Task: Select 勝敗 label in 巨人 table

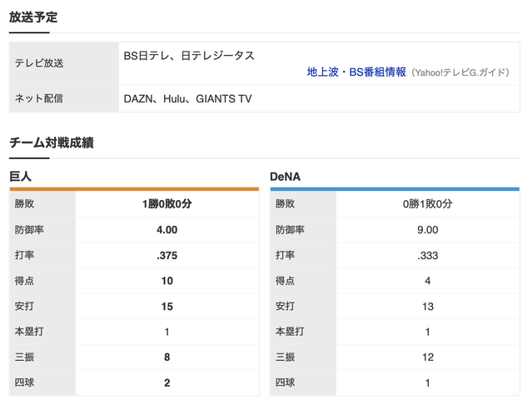Action: pos(24,203)
